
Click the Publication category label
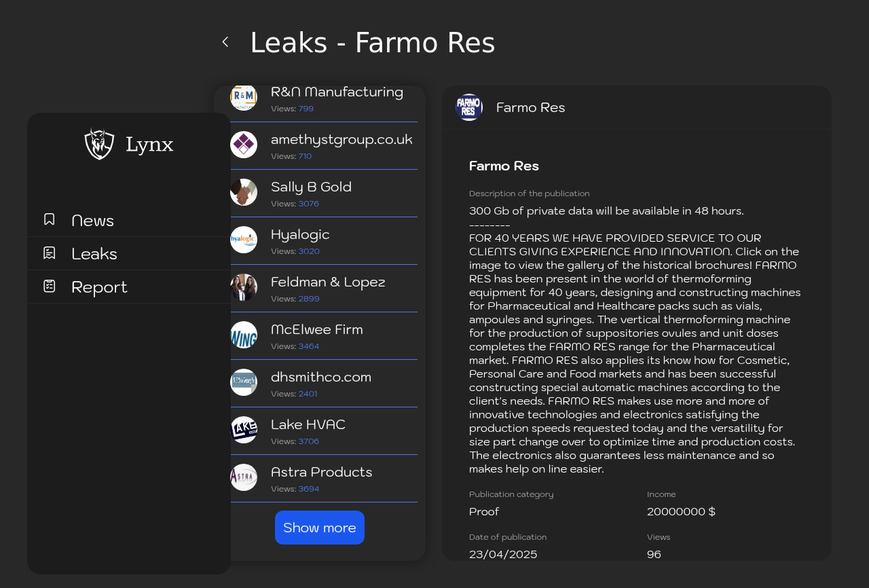point(511,494)
